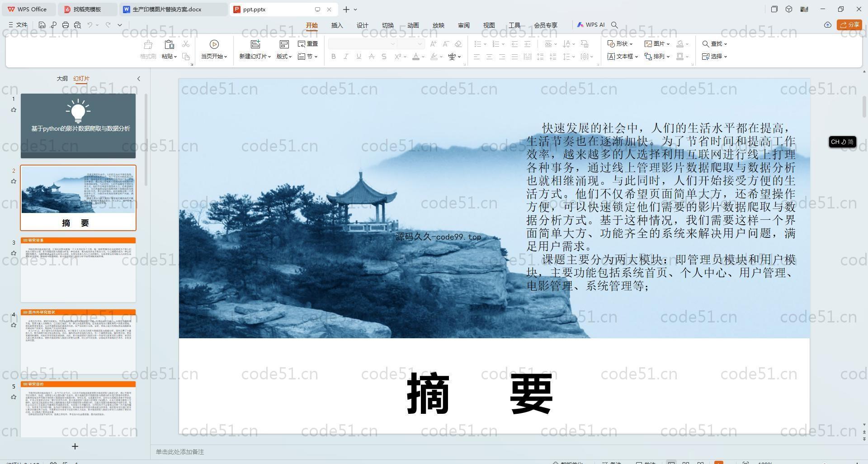Open the font name combo box
Screen dimensions: 868x464
click(363, 44)
